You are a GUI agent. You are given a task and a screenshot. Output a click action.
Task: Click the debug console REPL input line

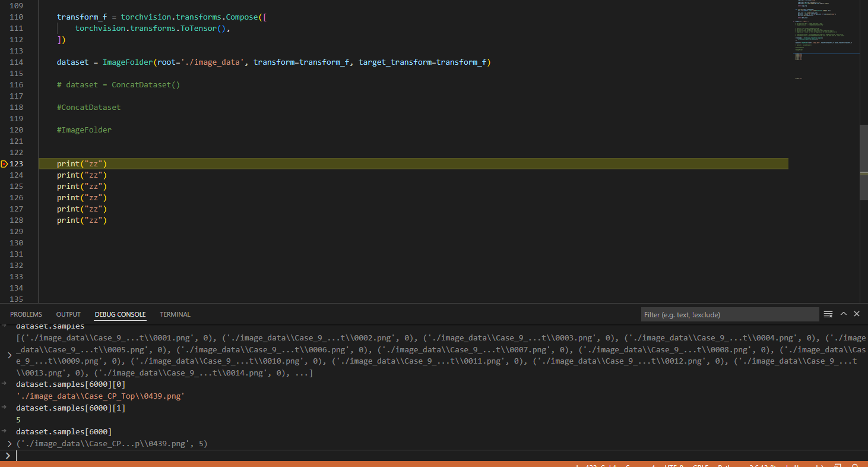pyautogui.click(x=439, y=456)
